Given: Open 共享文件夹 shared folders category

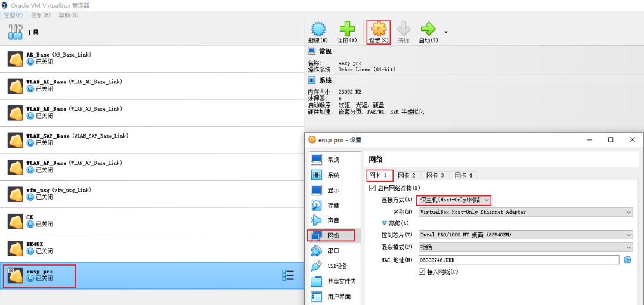Looking at the screenshot, I should (x=333, y=281).
